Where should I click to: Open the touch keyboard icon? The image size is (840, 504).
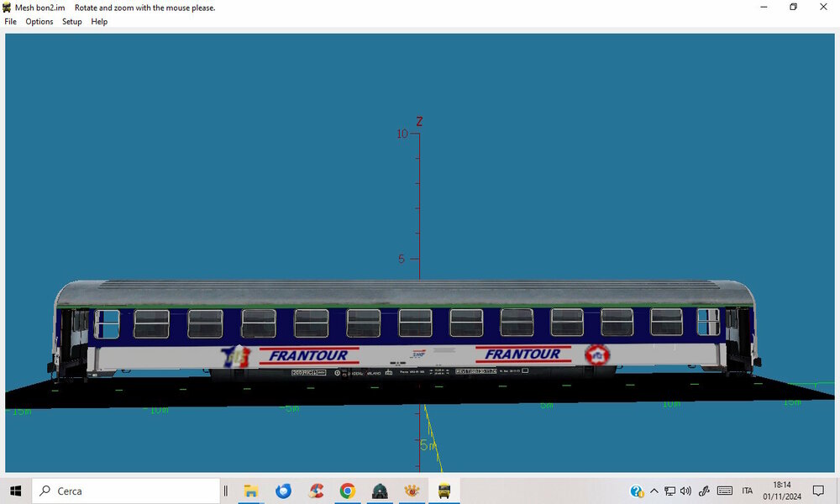pos(725,491)
